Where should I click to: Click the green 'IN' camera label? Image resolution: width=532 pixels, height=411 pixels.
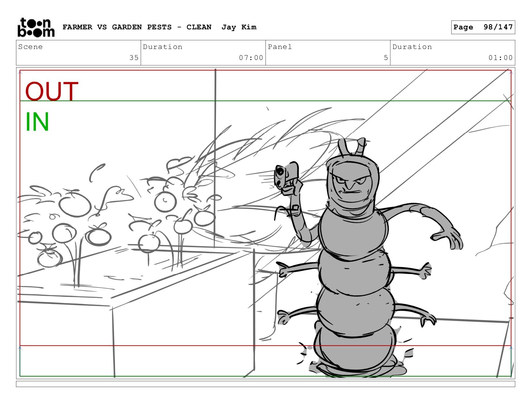[x=37, y=122]
